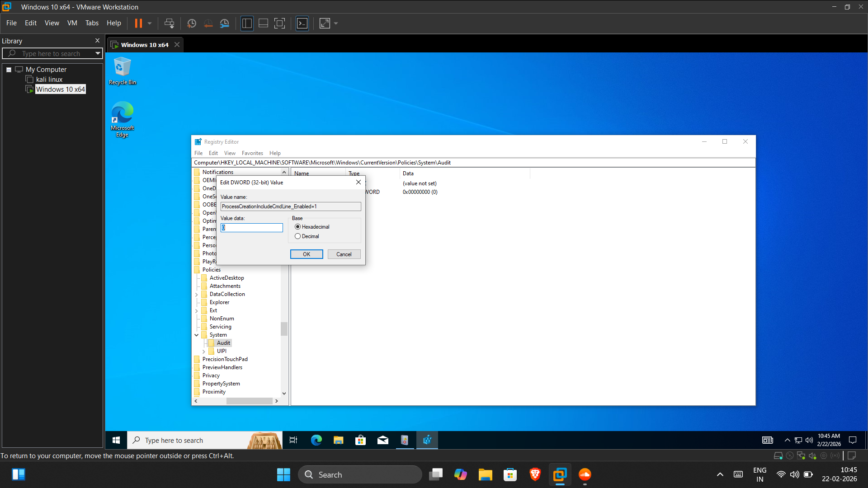Open the VMware console view icon
Viewport: 868px width, 488px height.
302,23
